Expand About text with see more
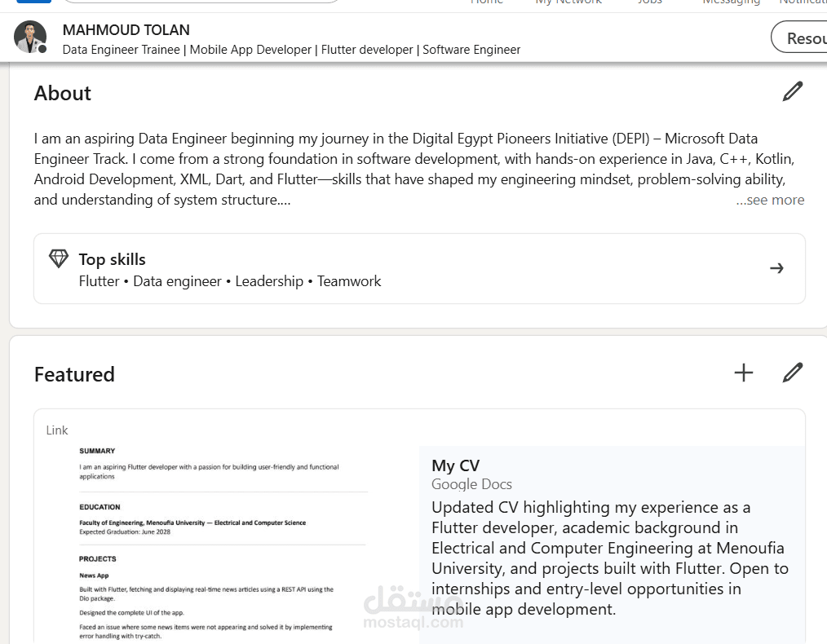Screen dimensions: 827x644 [x=770, y=200]
